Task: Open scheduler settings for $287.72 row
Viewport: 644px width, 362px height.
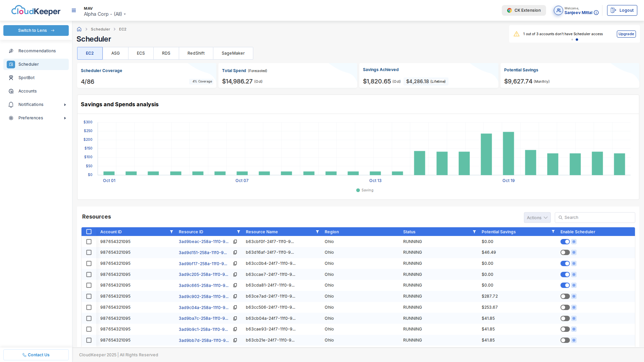Action: pos(574,296)
